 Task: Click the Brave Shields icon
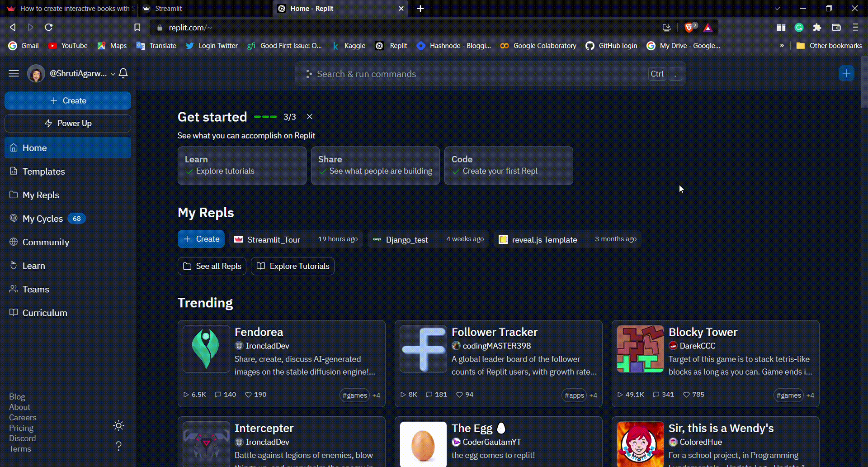point(689,28)
